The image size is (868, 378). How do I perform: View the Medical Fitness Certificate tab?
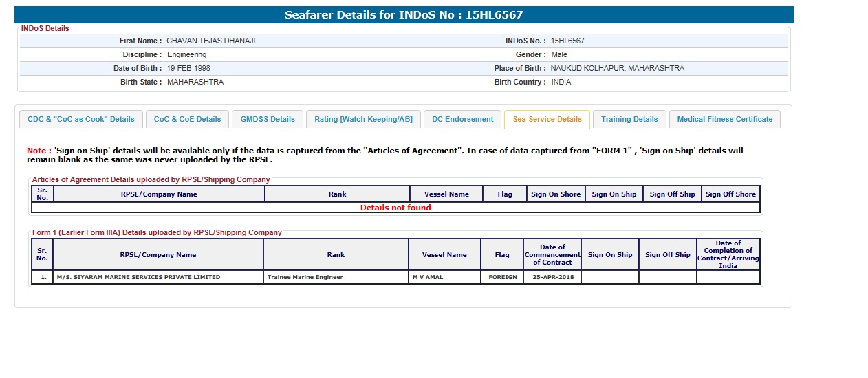point(724,119)
